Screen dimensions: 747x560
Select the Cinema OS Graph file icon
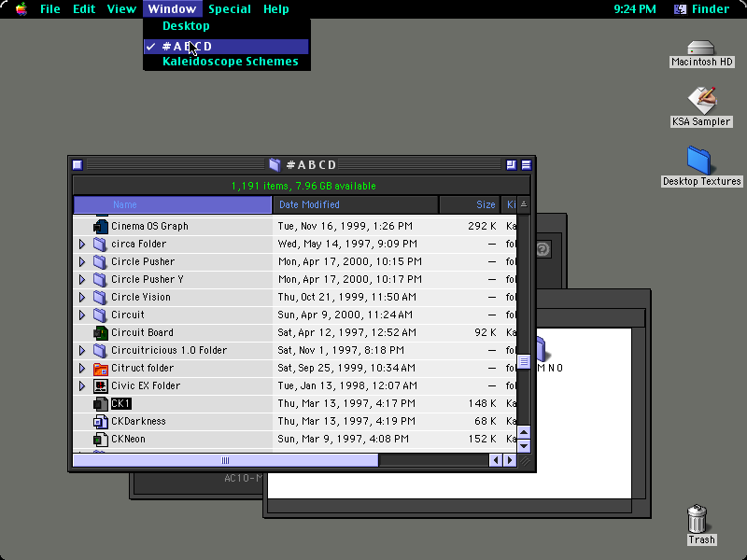[101, 226]
